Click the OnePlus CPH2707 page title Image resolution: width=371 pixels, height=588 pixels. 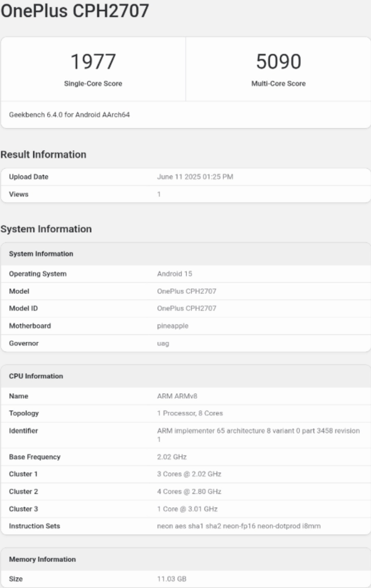[x=75, y=11]
